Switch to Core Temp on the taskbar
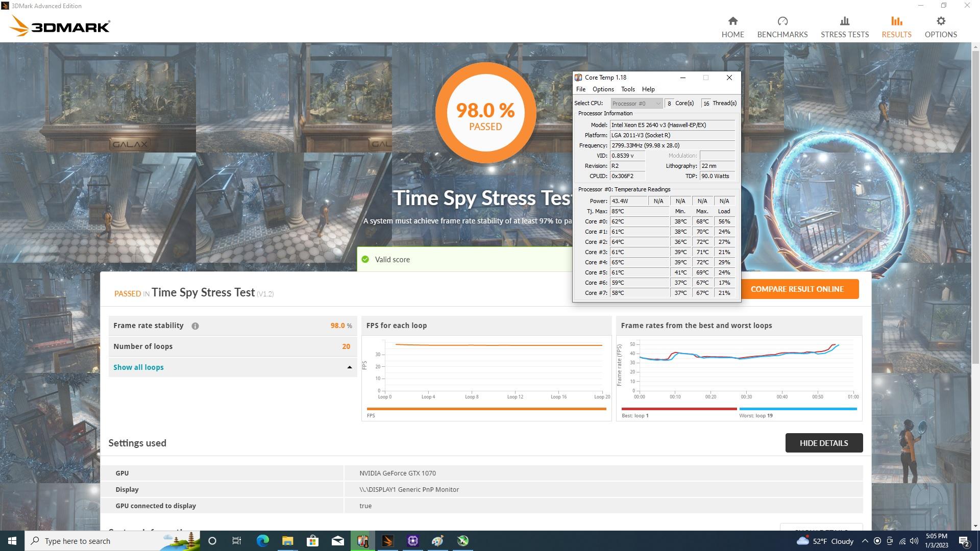Screen dimensions: 980x551 (x=363, y=541)
